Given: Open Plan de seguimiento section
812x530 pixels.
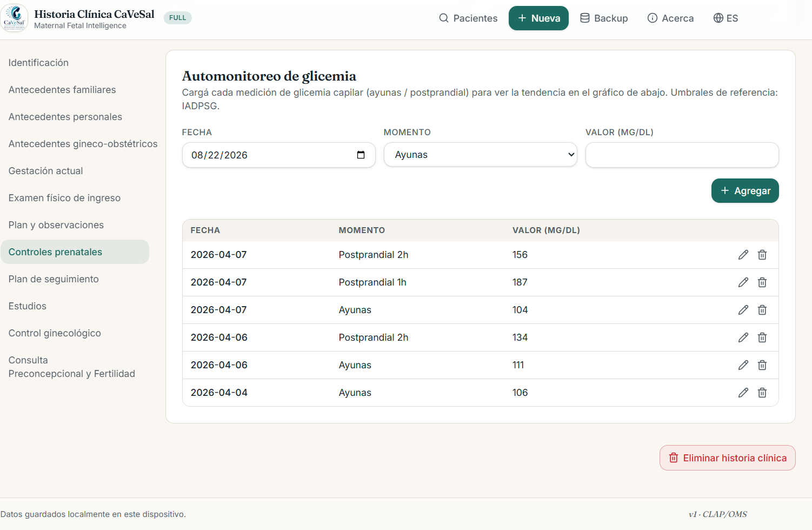Looking at the screenshot, I should [x=75, y=279].
